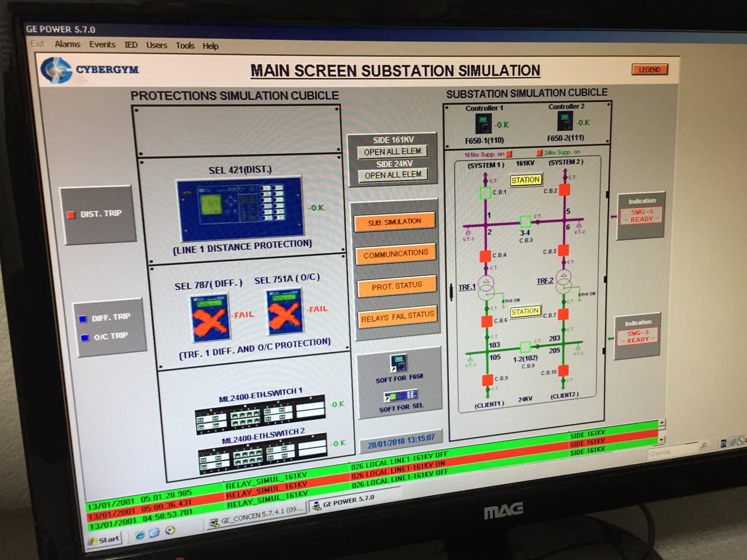This screenshot has height=560, width=747.
Task: Click the 28/01/2018 13:15:07 date-time display
Action: click(401, 441)
